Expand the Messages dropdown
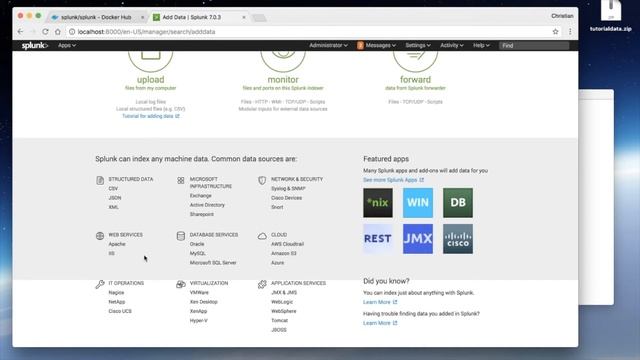 pyautogui.click(x=376, y=45)
